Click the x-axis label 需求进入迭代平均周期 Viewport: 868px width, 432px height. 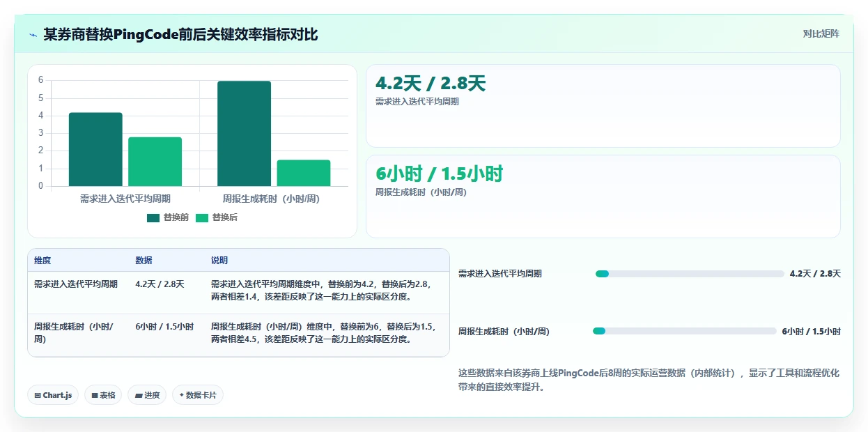(x=125, y=199)
